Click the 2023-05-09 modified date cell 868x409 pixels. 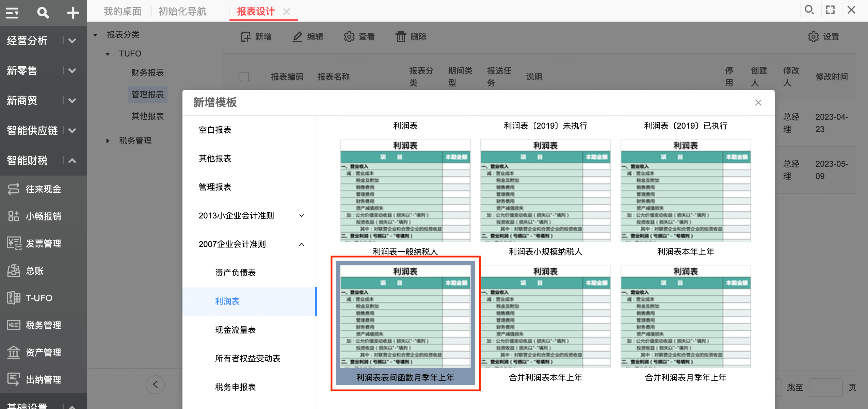(832, 170)
